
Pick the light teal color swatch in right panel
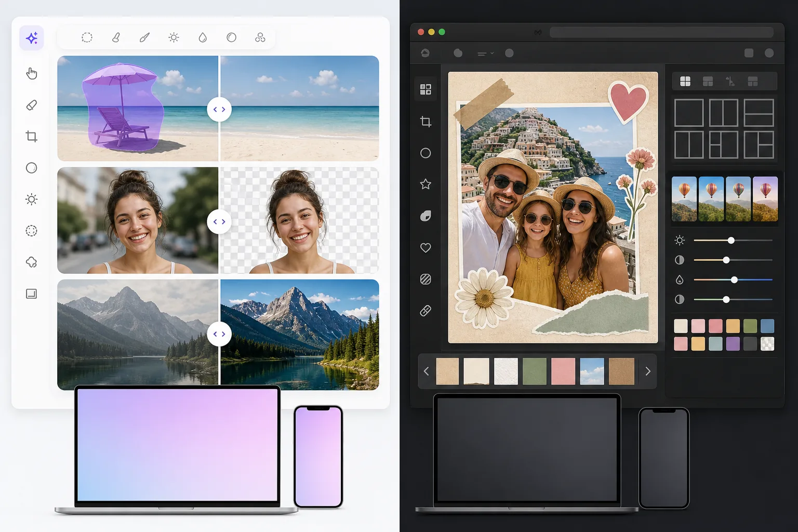pos(715,343)
